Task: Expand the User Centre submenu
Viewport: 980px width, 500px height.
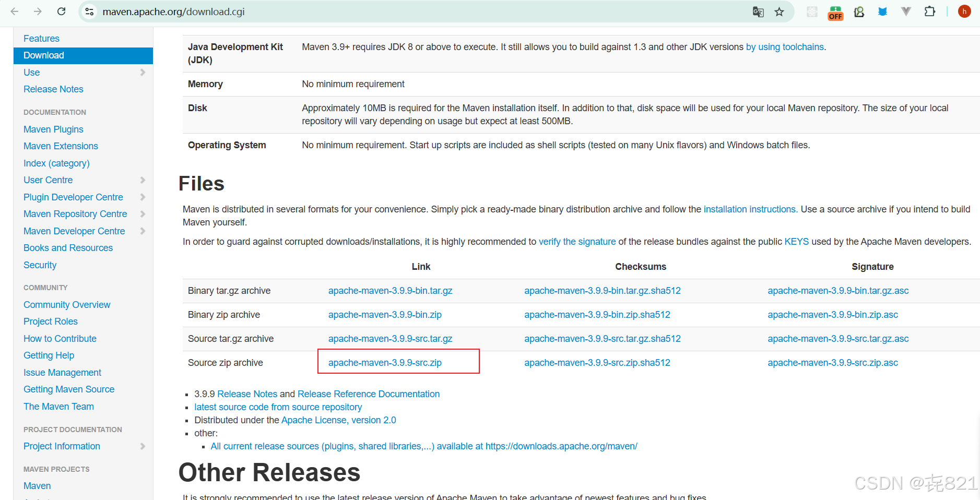Action: coord(143,180)
